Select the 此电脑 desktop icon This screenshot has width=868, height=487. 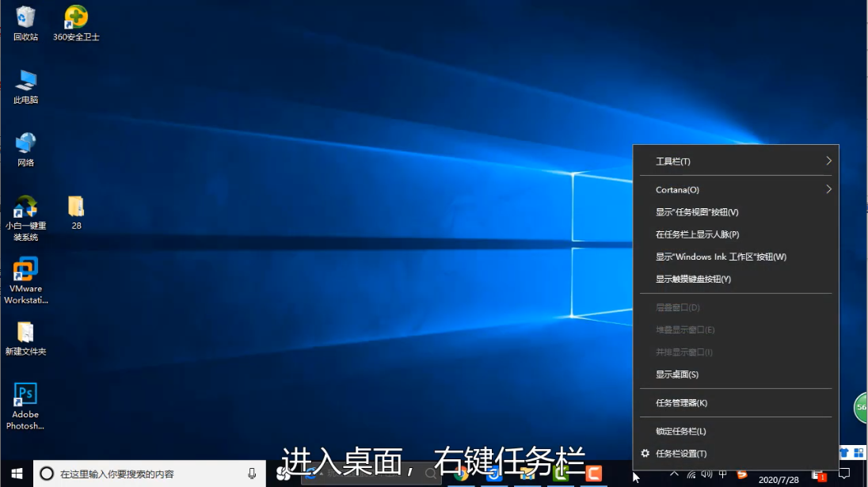[25, 82]
